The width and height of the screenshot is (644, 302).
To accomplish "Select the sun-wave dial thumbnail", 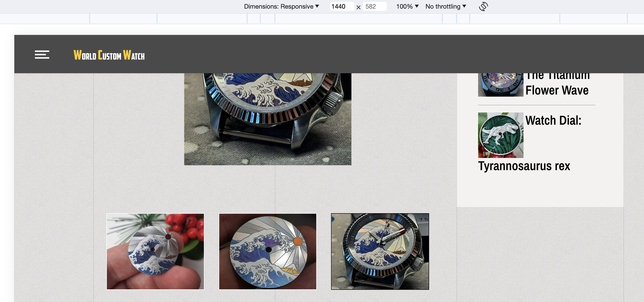I will [x=267, y=251].
